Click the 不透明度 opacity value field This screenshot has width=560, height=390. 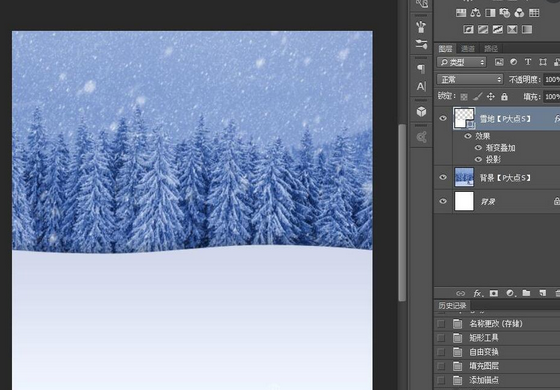(551, 79)
